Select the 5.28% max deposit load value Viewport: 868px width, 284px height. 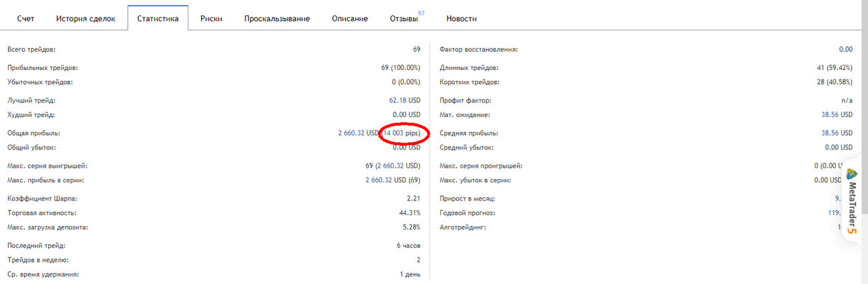tap(411, 227)
